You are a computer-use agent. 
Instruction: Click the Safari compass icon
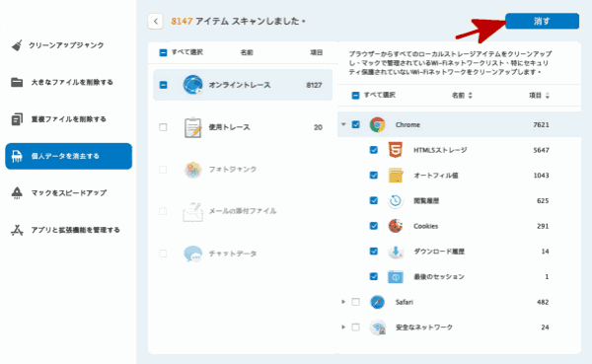coord(377,302)
